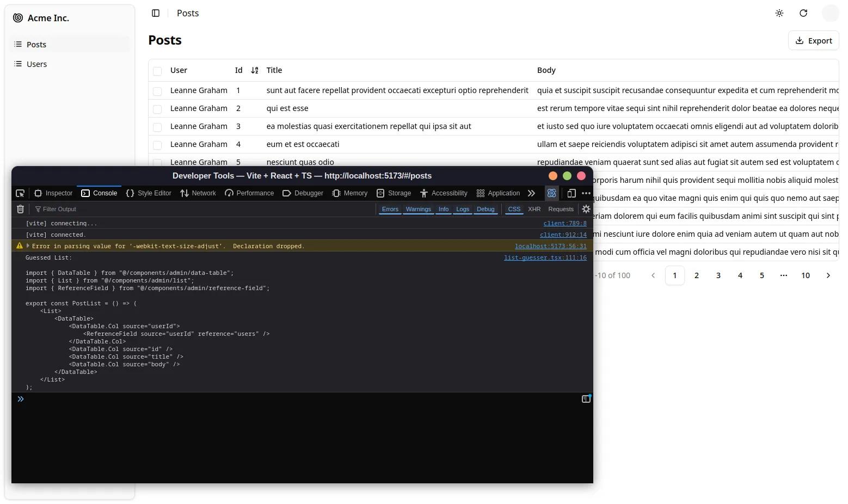Tick the checkbox for post row 3

157,127
